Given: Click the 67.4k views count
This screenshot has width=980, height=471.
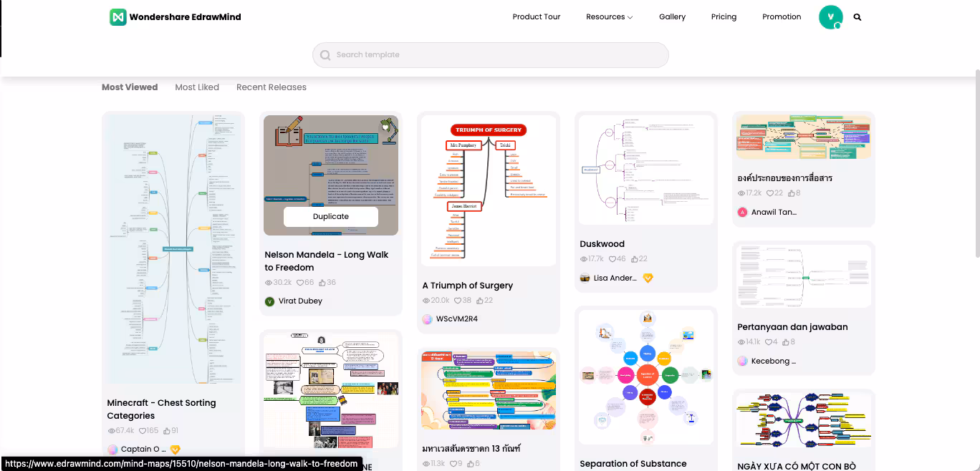Looking at the screenshot, I should (x=125, y=431).
